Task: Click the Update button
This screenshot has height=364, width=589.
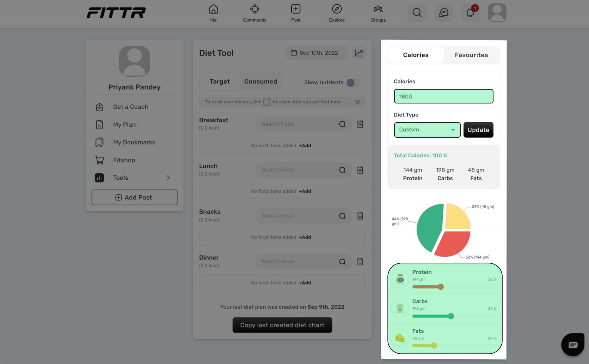Action: pos(478,130)
